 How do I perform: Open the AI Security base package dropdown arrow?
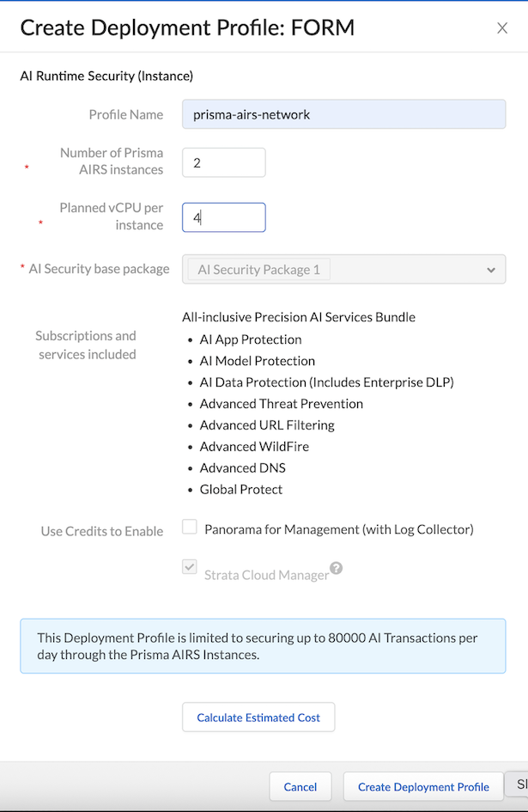click(x=491, y=270)
